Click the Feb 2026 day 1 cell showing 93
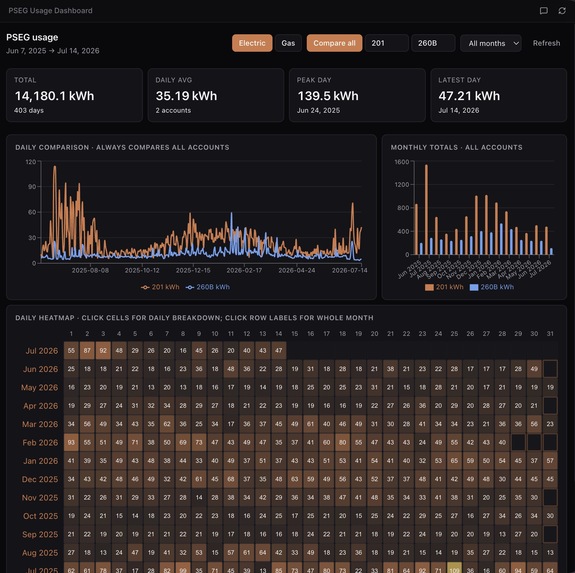The height and width of the screenshot is (573, 575). point(71,442)
